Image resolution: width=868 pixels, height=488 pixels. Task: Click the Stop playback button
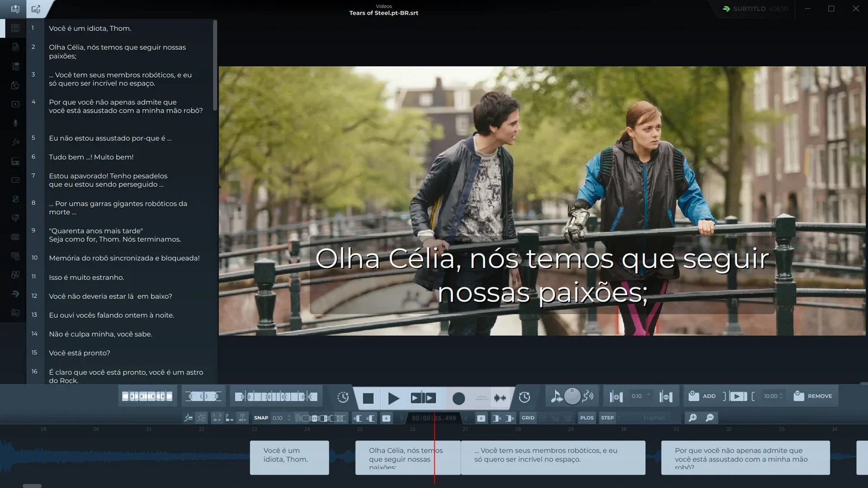[368, 398]
